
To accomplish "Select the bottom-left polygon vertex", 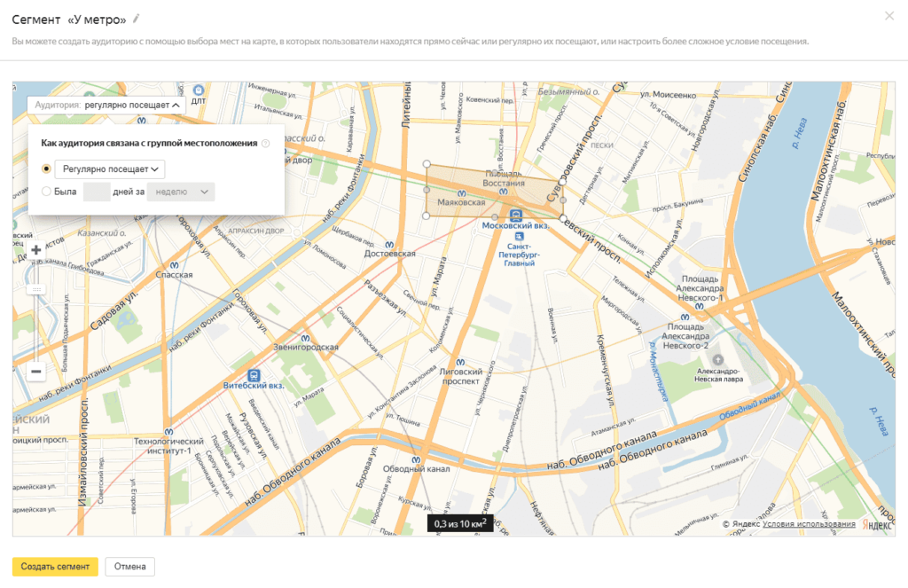I will tap(427, 216).
